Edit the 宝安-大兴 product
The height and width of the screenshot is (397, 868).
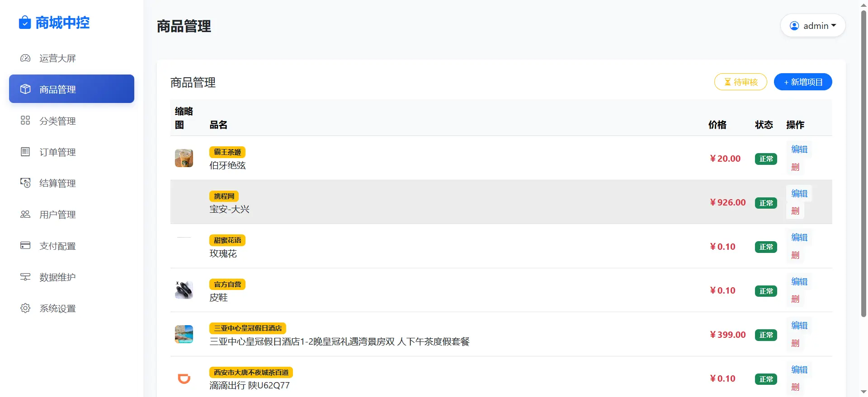[x=799, y=193]
